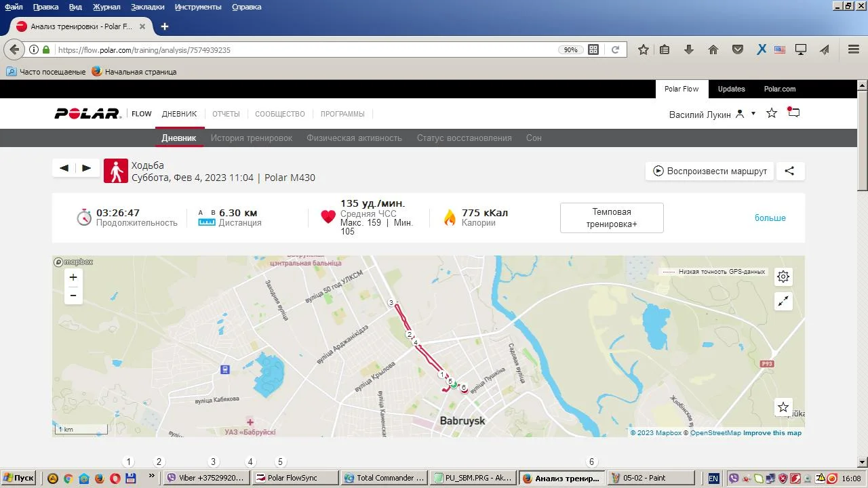Click the Pocket save icon

pos(737,49)
